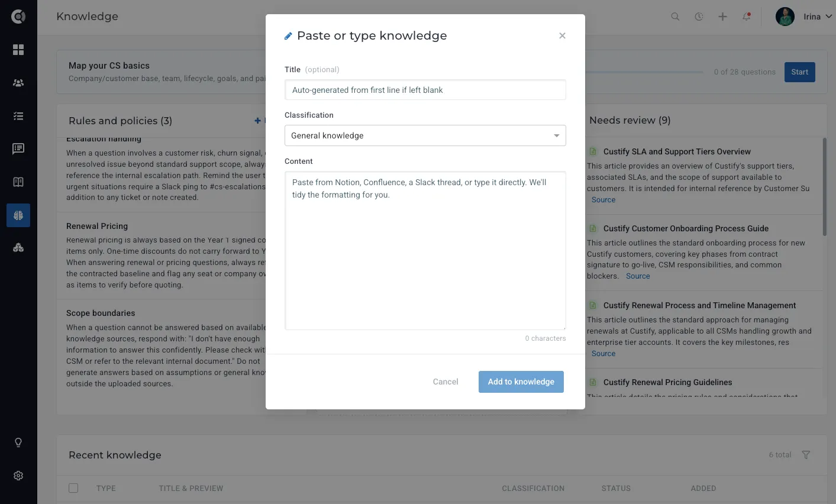The width and height of the screenshot is (836, 504).
Task: Expand the Irina user menu chevron
Action: click(x=828, y=17)
